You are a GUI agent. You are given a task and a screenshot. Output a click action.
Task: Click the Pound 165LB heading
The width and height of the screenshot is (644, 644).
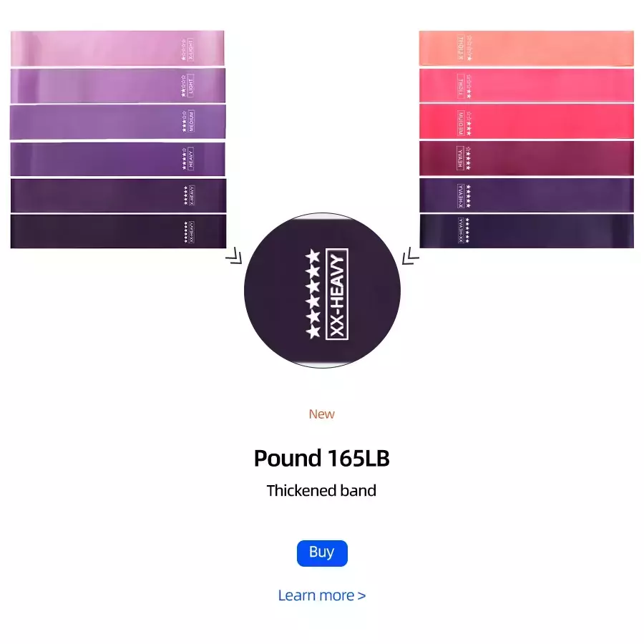pyautogui.click(x=321, y=458)
